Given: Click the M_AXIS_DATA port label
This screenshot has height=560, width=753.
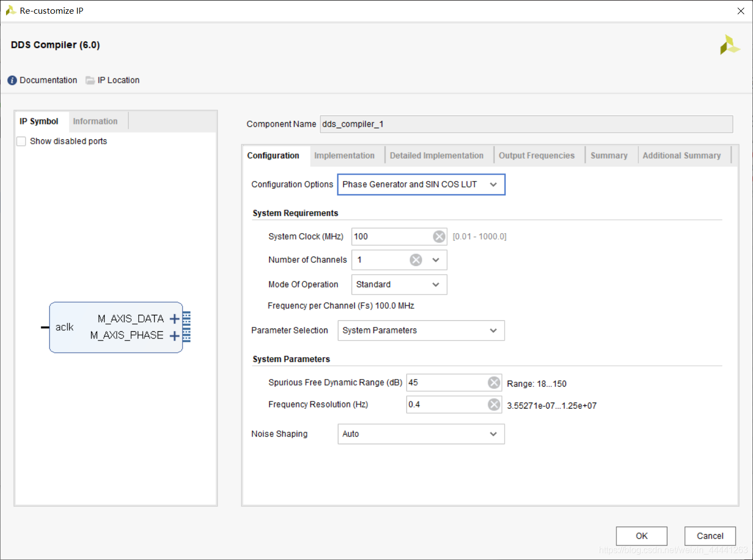Looking at the screenshot, I should coord(131,319).
